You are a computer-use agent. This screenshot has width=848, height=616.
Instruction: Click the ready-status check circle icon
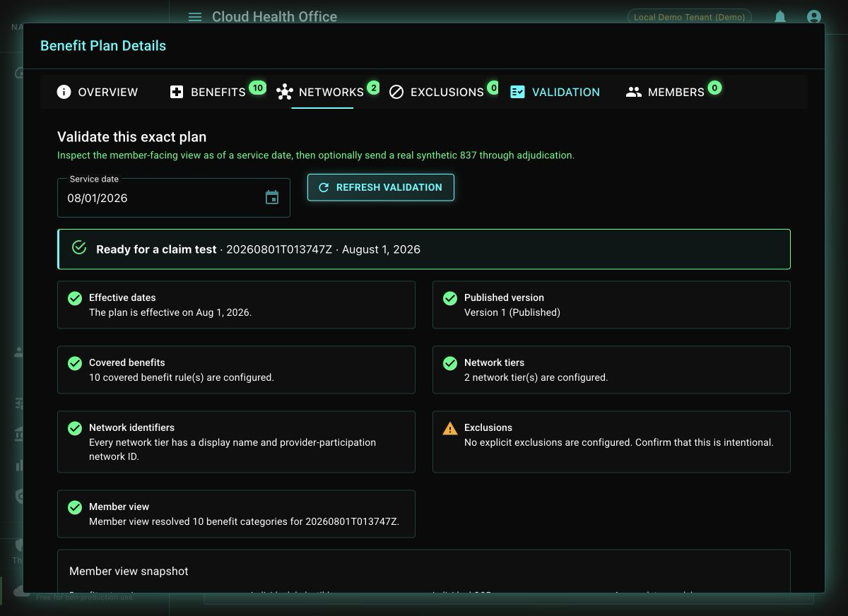(79, 248)
